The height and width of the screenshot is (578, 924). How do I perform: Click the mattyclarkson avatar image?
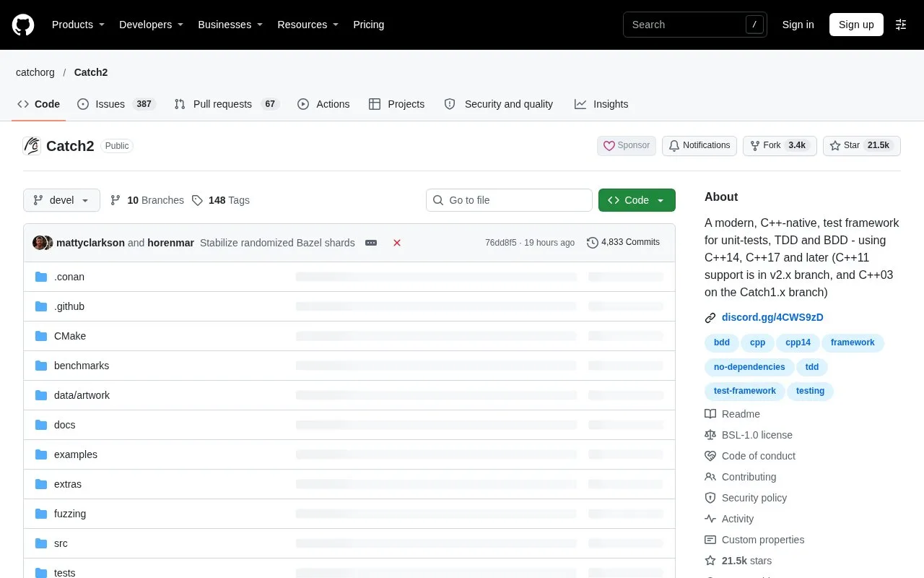click(x=40, y=243)
